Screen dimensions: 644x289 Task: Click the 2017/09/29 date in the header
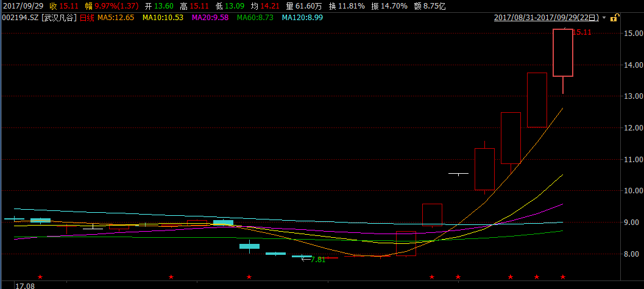pos(23,6)
